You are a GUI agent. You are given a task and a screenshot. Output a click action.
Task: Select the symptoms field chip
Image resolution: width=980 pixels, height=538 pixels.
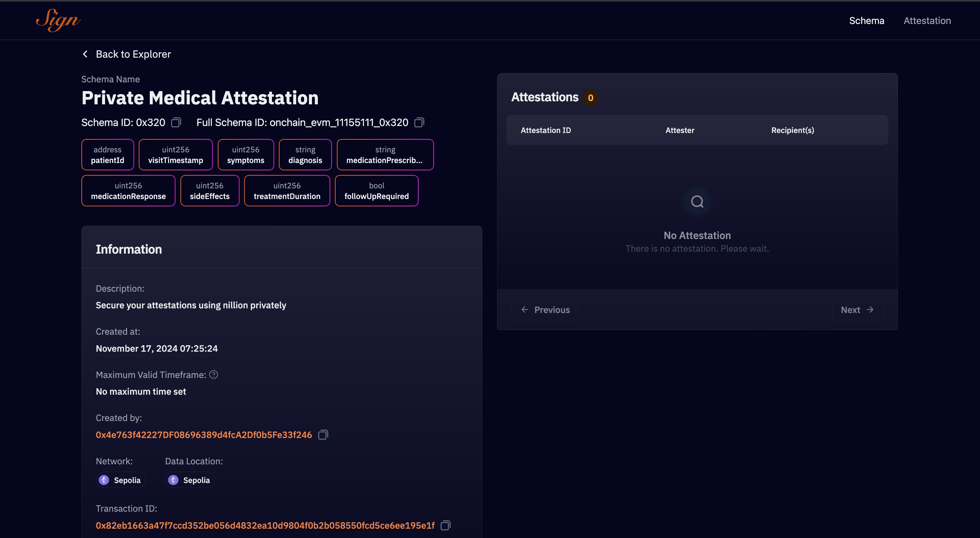(x=246, y=155)
